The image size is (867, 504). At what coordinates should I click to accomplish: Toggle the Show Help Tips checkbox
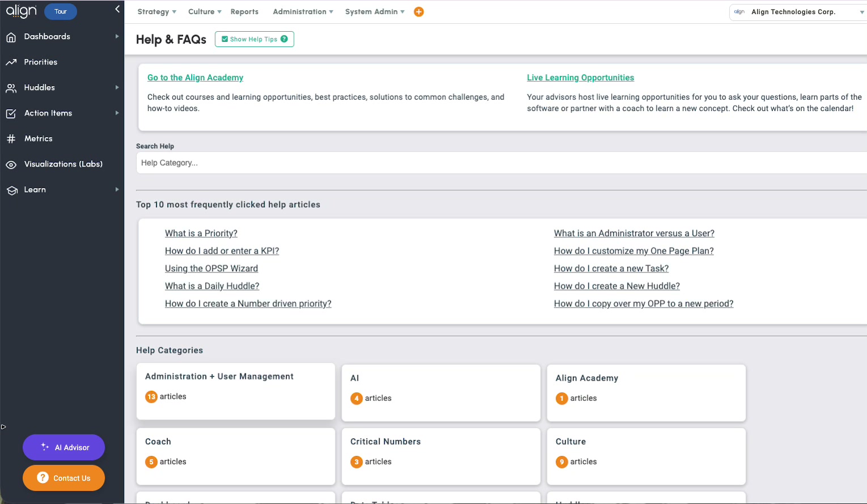point(225,39)
